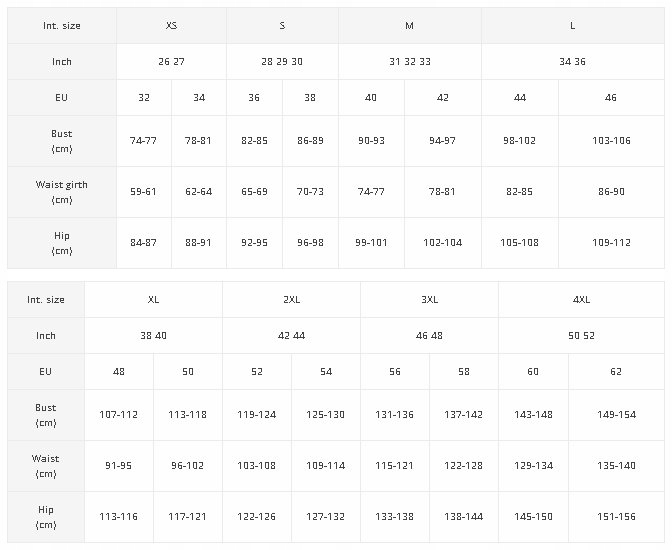
Task: Click the waist value 135-140 cell
Action: tap(615, 465)
